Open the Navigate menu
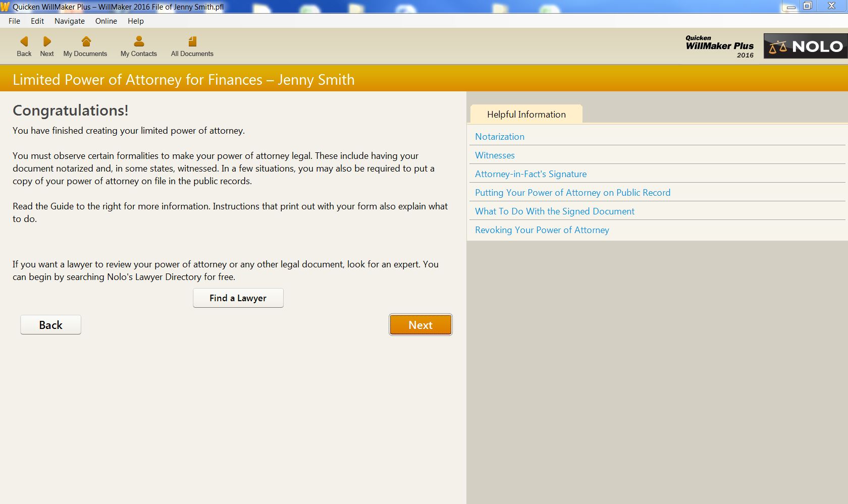 point(69,21)
